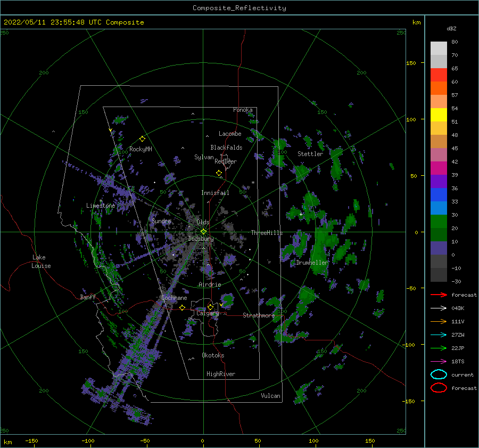Click the Composite_Reflectivity title
This screenshot has width=479, height=448.
click(240, 8)
